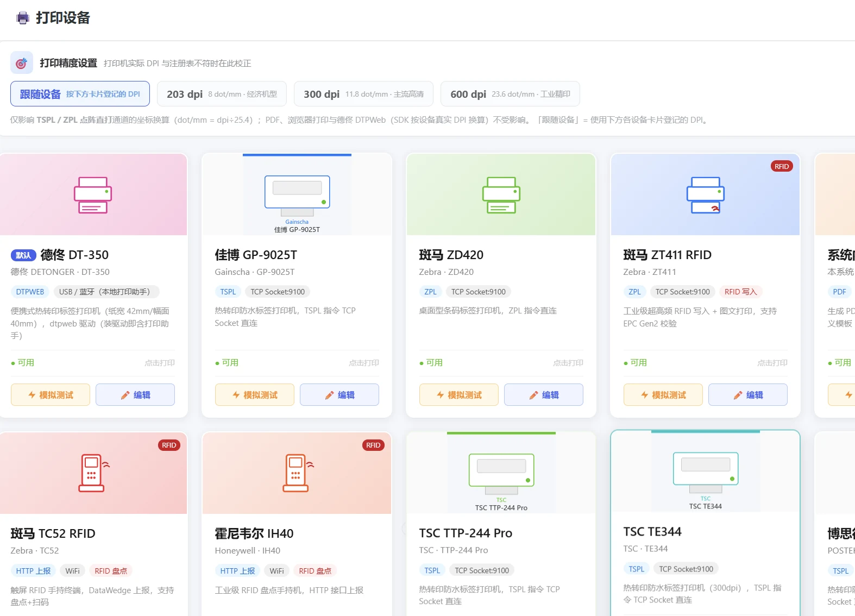855x616 pixels.
Task: Select the 跟随设备 DPI option
Action: coord(80,94)
